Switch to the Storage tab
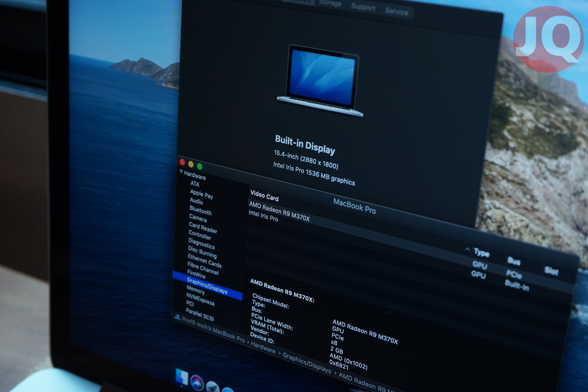Viewport: 588px width, 392px height. pos(330,3)
